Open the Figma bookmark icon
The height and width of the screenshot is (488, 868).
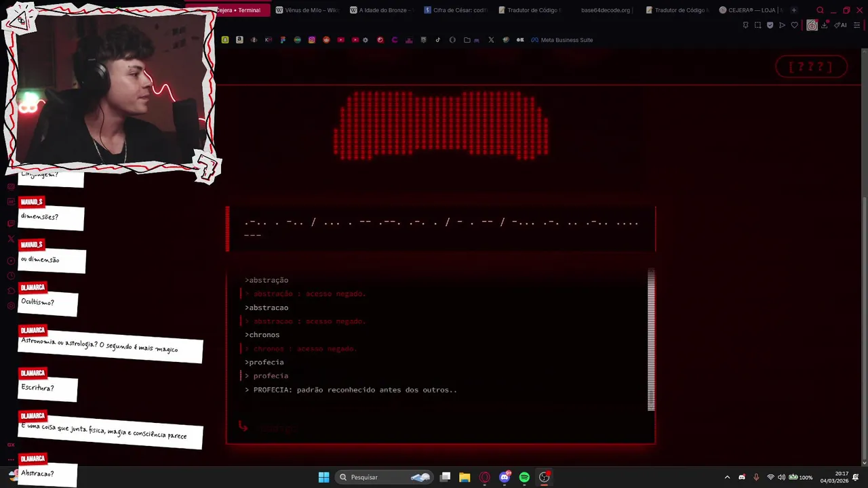click(283, 40)
